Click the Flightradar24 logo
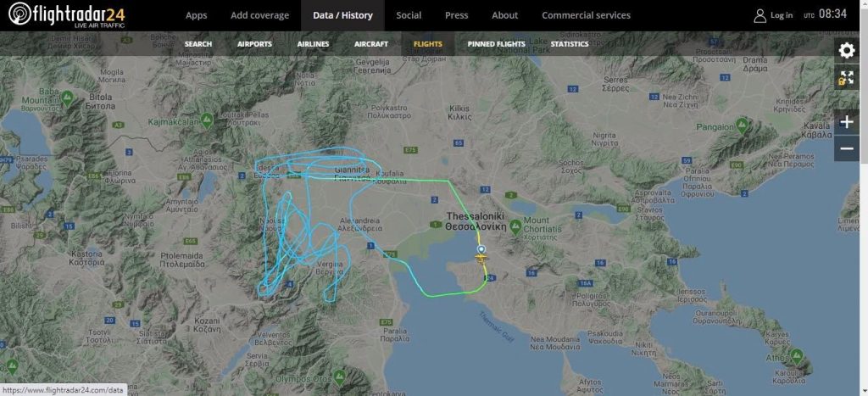 pyautogui.click(x=66, y=15)
